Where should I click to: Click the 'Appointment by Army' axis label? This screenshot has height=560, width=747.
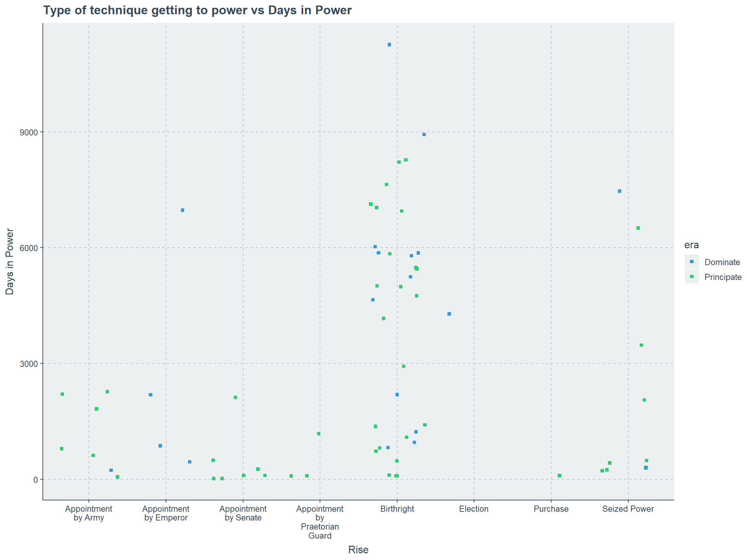pyautogui.click(x=89, y=513)
